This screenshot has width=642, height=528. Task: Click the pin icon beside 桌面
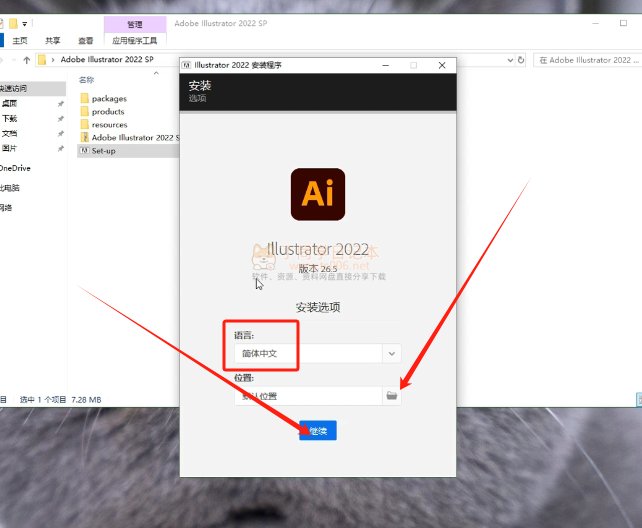pos(61,104)
